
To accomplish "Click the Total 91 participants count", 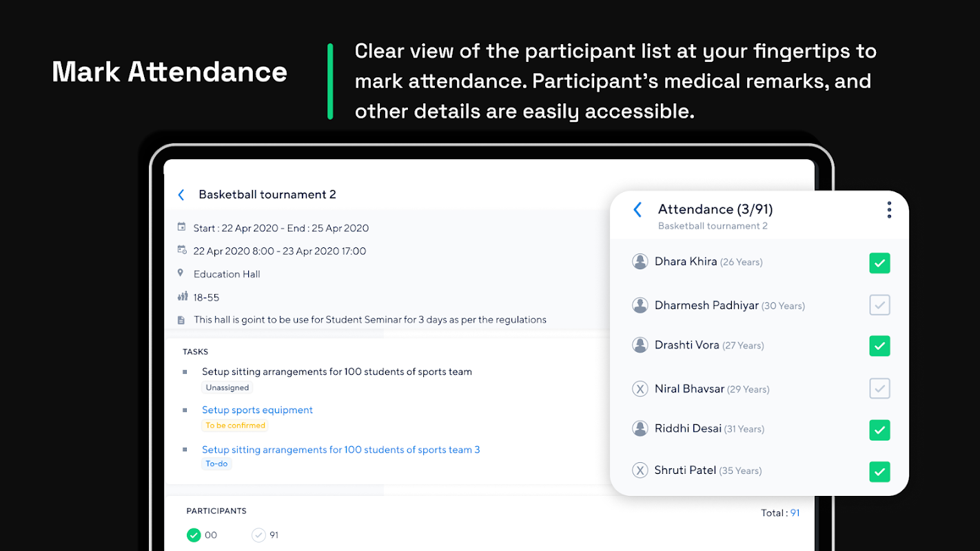I will coord(795,512).
